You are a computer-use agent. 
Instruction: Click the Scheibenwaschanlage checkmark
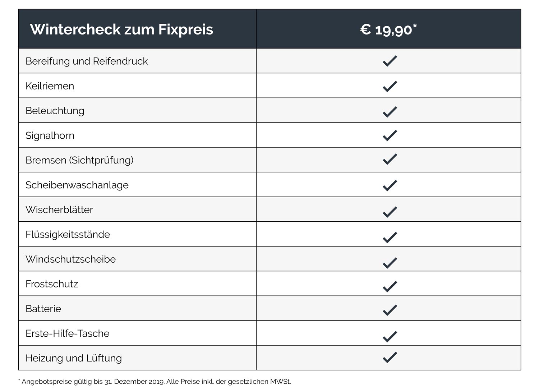390,185
